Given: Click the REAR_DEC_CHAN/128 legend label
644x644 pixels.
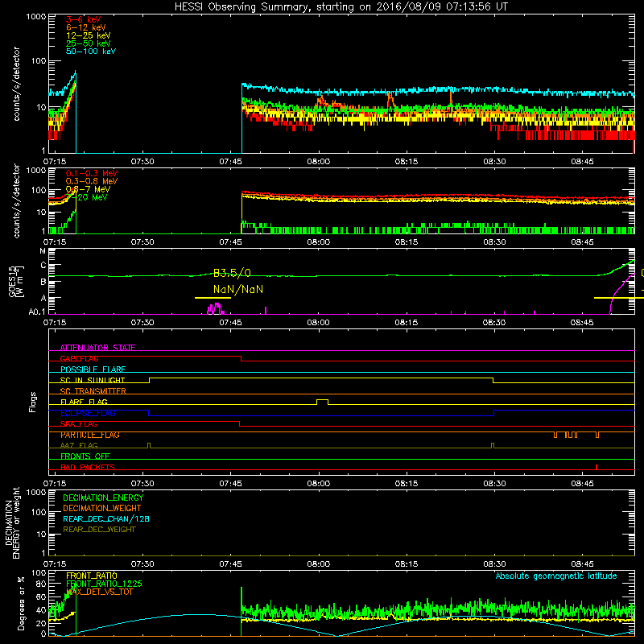Looking at the screenshot, I should (x=106, y=518).
